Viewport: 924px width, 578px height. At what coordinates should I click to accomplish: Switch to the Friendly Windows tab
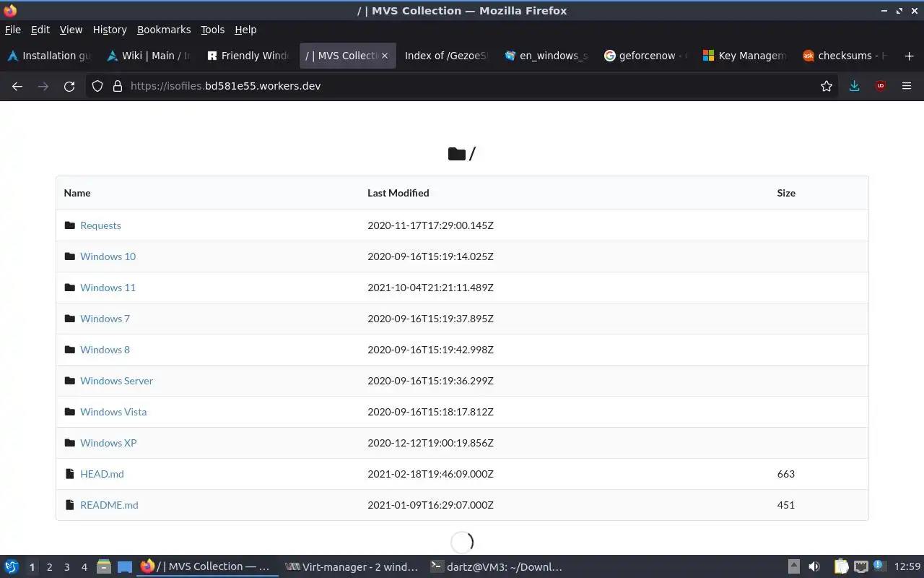(249, 56)
